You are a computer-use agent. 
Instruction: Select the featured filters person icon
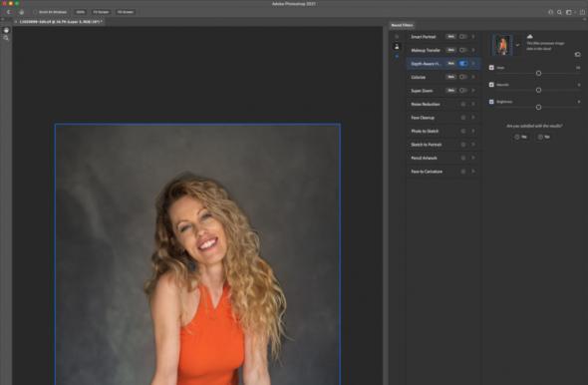397,47
